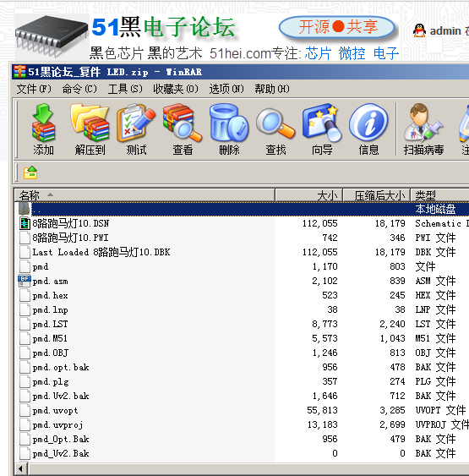469x476 pixels.
Task: Open the 工具(S) menu
Action: click(x=125, y=89)
